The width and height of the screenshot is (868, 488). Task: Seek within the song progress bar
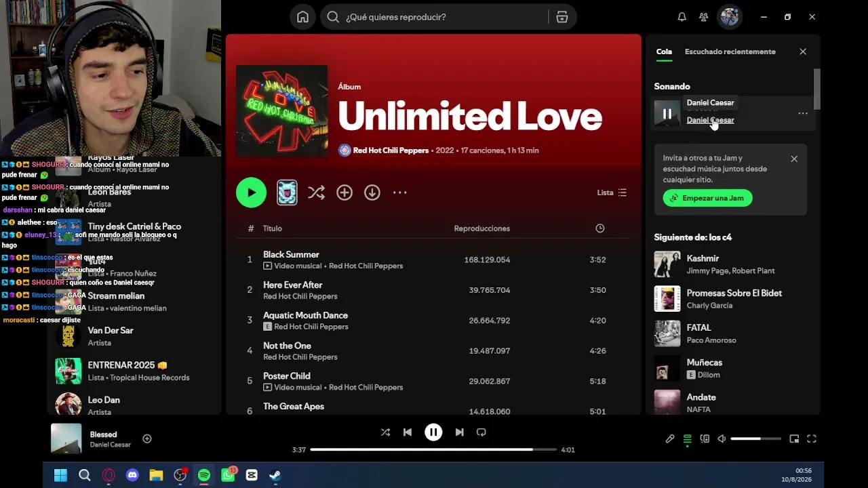pyautogui.click(x=433, y=449)
